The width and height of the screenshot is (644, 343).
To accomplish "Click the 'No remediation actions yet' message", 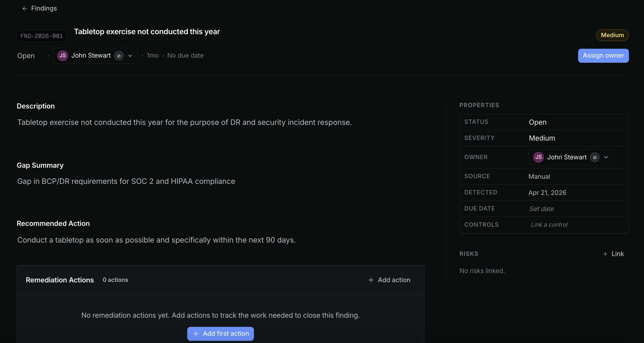I will tap(221, 315).
